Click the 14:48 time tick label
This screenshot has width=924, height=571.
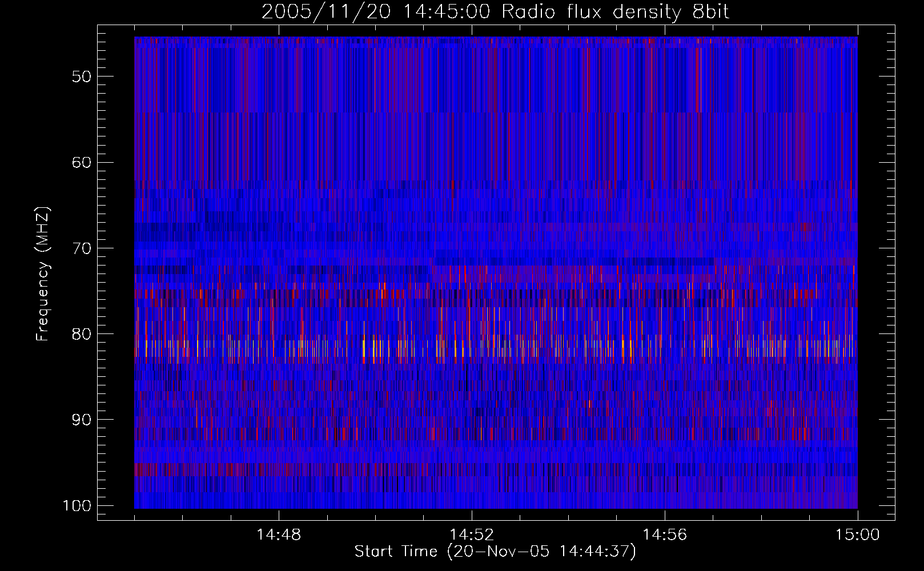tap(279, 535)
